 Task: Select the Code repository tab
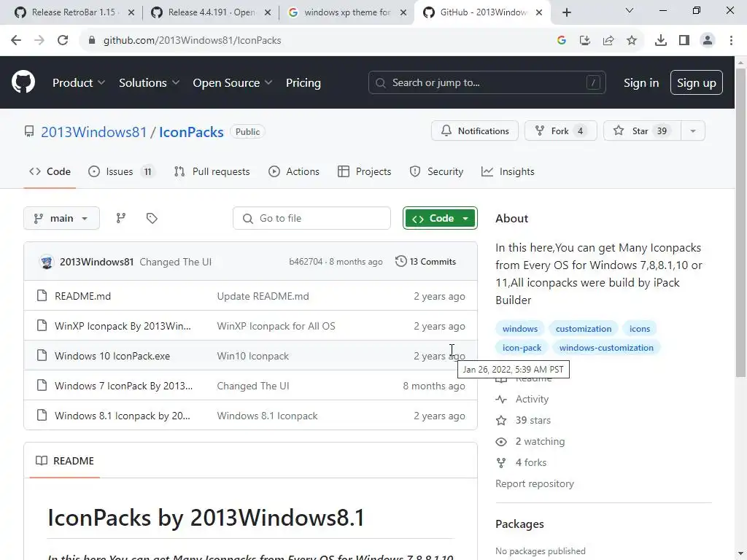(50, 171)
